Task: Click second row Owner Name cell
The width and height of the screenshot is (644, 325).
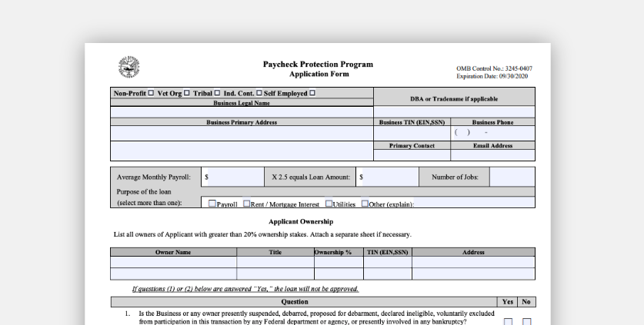Action: click(x=174, y=274)
